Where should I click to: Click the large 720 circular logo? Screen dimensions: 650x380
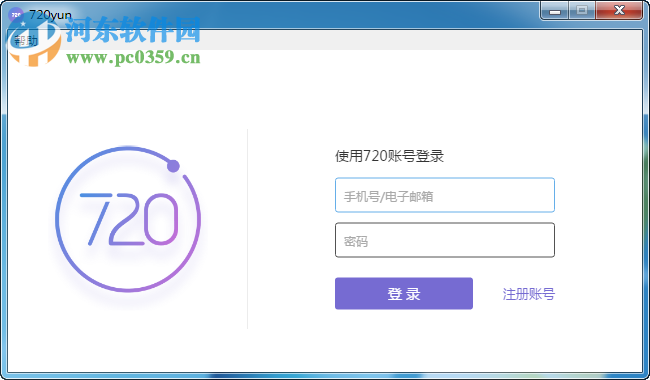pos(128,219)
